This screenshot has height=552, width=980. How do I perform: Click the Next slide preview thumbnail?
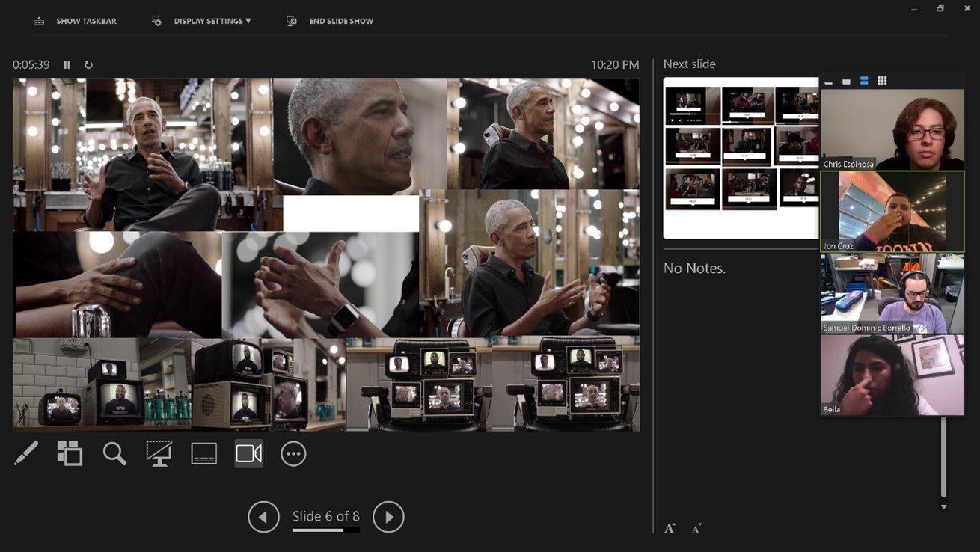pyautogui.click(x=741, y=158)
